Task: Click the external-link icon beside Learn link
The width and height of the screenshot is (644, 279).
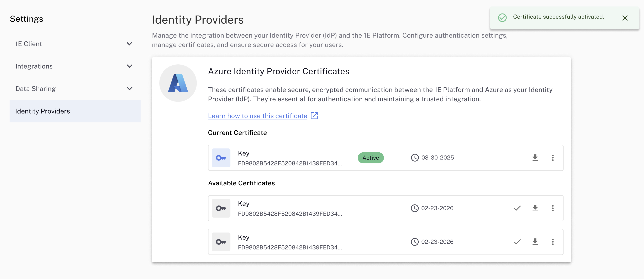Action: tap(314, 116)
